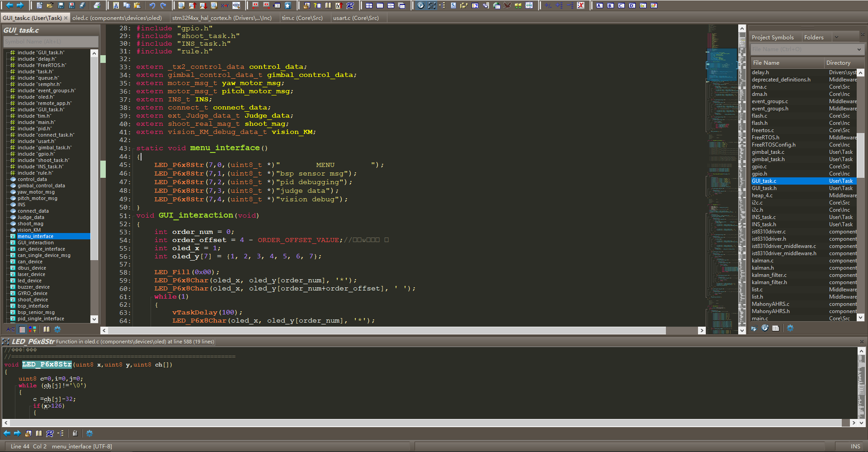The image size is (868, 452).
Task: Click the Symbol Name search field
Action: pos(50,41)
